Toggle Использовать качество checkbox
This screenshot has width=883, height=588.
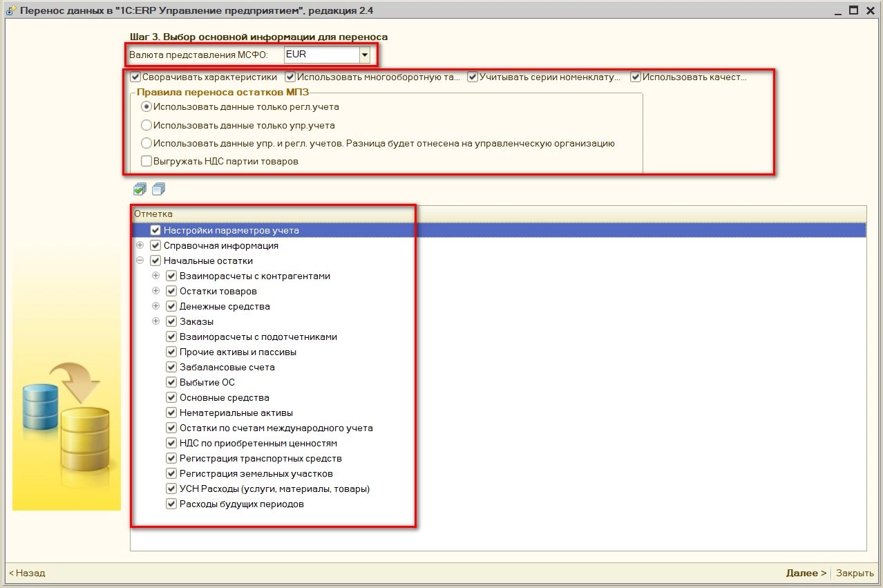636,77
